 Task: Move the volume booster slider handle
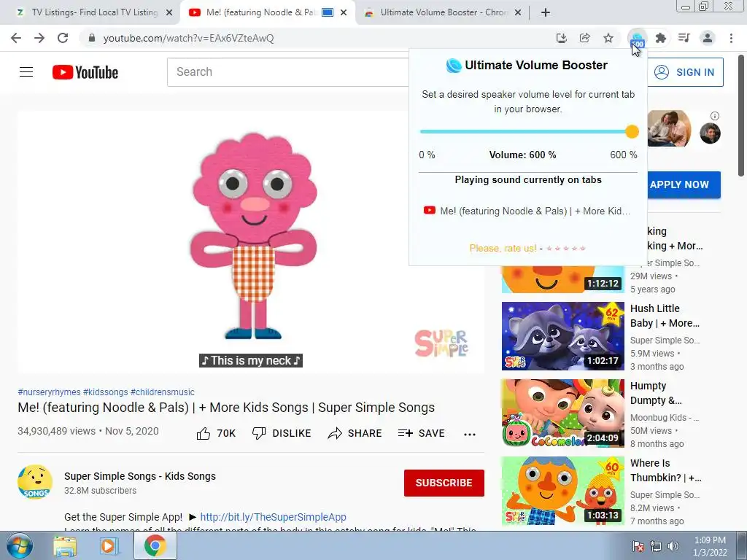coord(632,132)
